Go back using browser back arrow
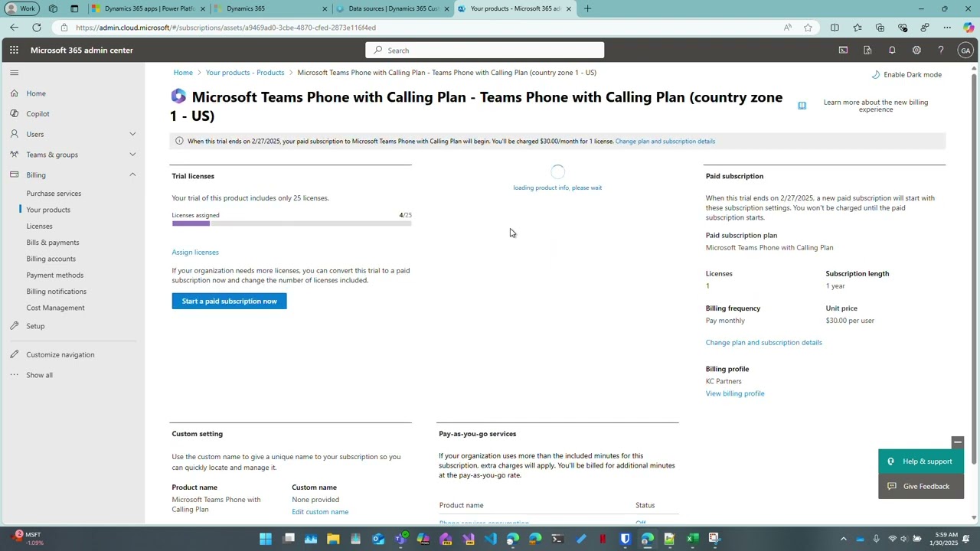Screen dimensions: 980x551 pyautogui.click(x=14, y=28)
